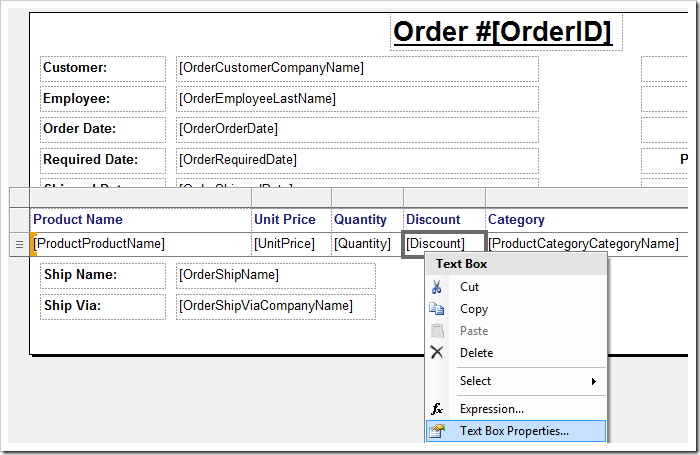Select the Employee: label text box

(103, 99)
